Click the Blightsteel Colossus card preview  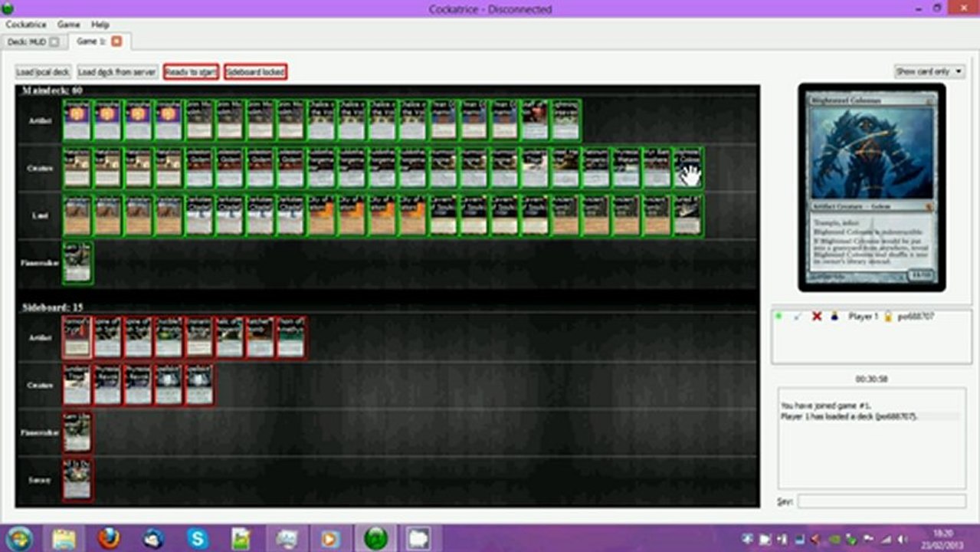[872, 188]
